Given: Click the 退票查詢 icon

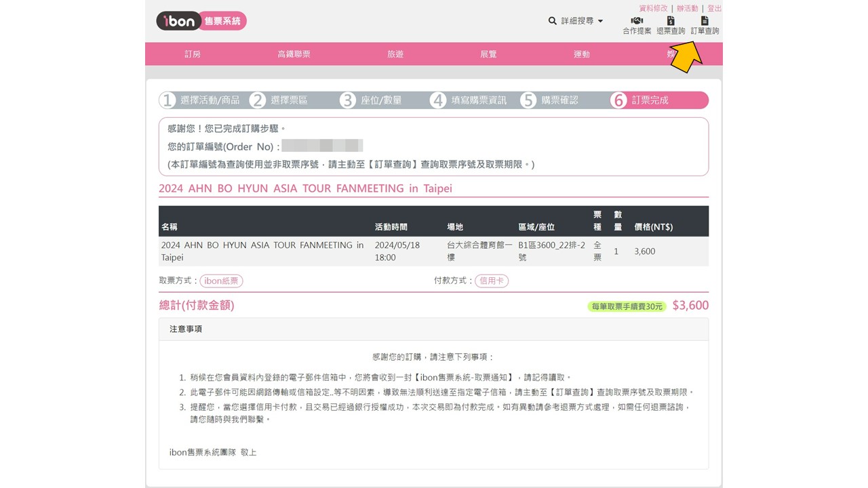Looking at the screenshot, I should 671,21.
